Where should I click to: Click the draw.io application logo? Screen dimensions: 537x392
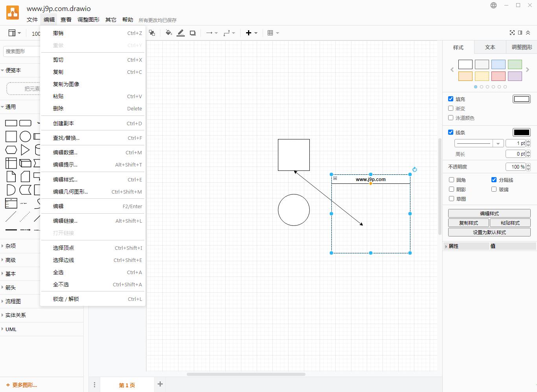pos(13,13)
